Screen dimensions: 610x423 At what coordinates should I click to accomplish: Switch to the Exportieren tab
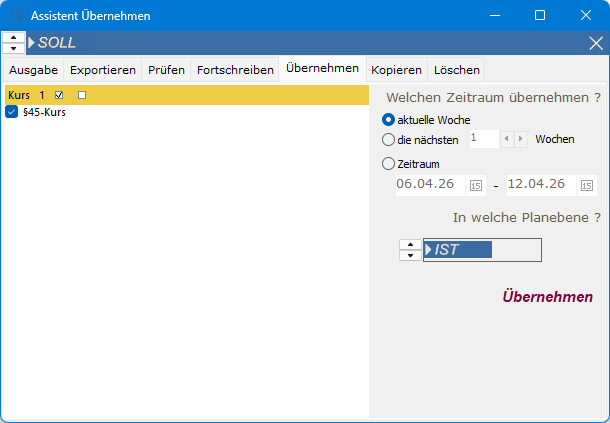point(103,70)
